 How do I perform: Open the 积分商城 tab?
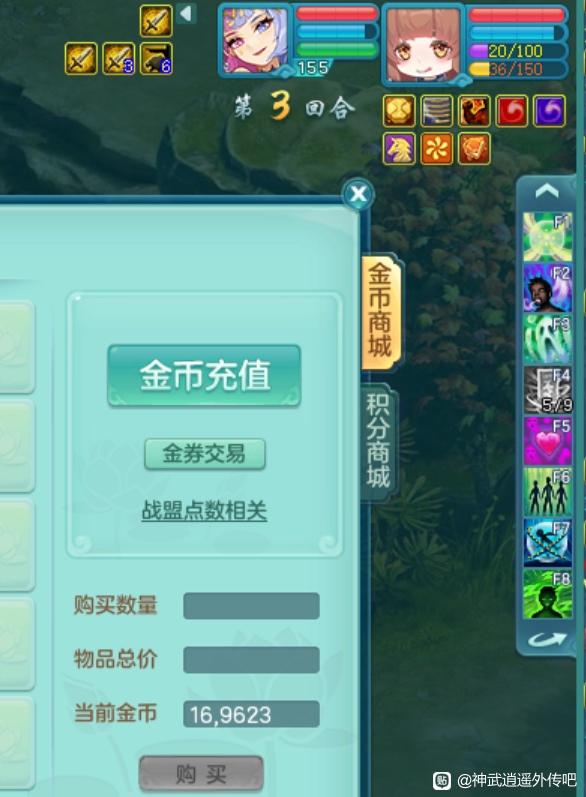click(x=379, y=441)
